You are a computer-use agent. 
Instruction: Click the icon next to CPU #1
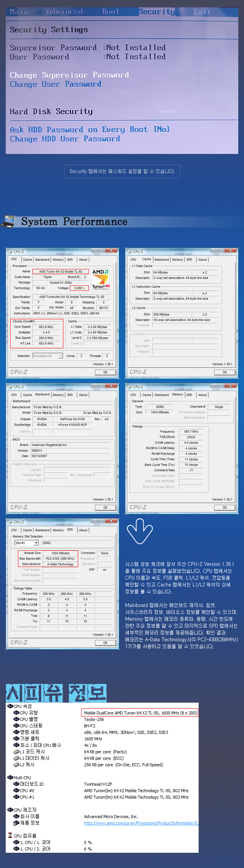coord(16,797)
